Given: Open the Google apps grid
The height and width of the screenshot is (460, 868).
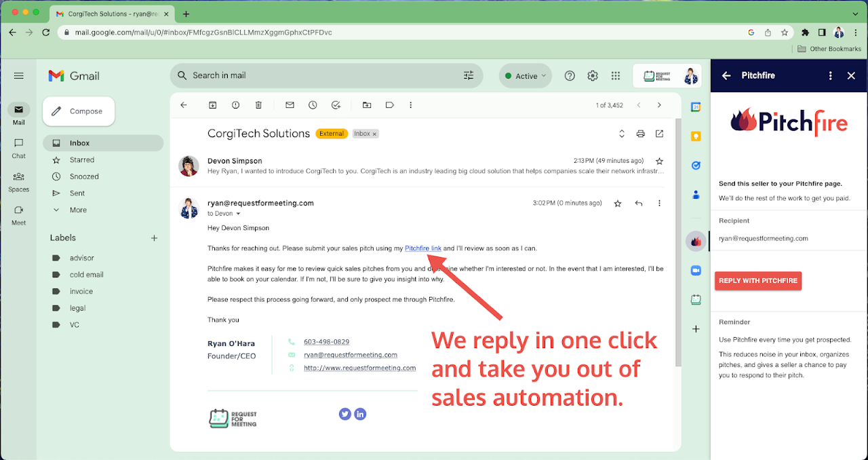Looking at the screenshot, I should [616, 76].
